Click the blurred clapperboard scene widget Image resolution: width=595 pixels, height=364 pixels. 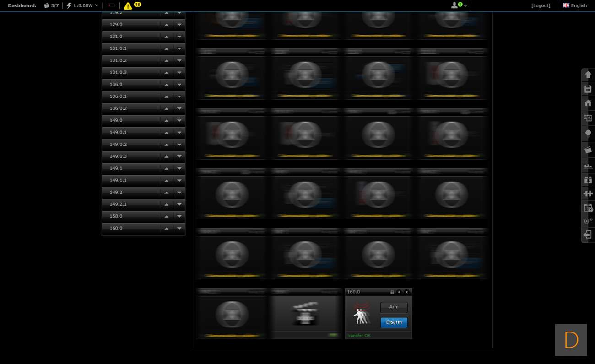pos(305,314)
